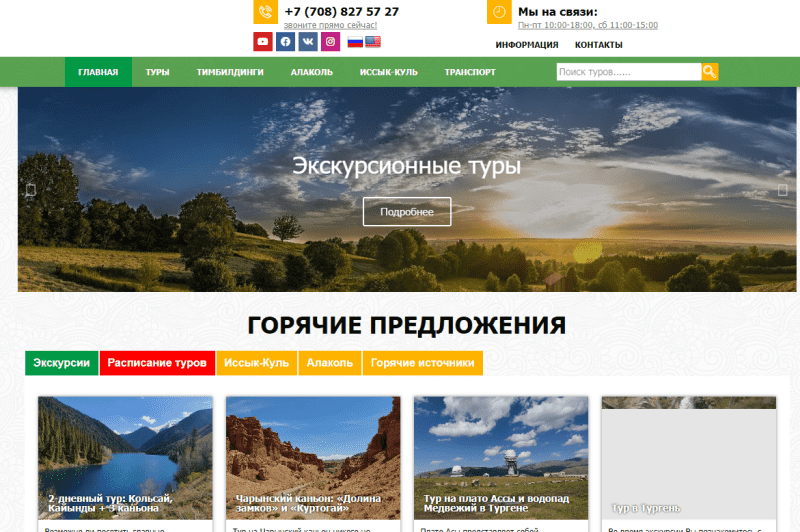Viewport: 800px width, 532px height.
Task: Select the Экскурсии tab
Action: (x=62, y=363)
